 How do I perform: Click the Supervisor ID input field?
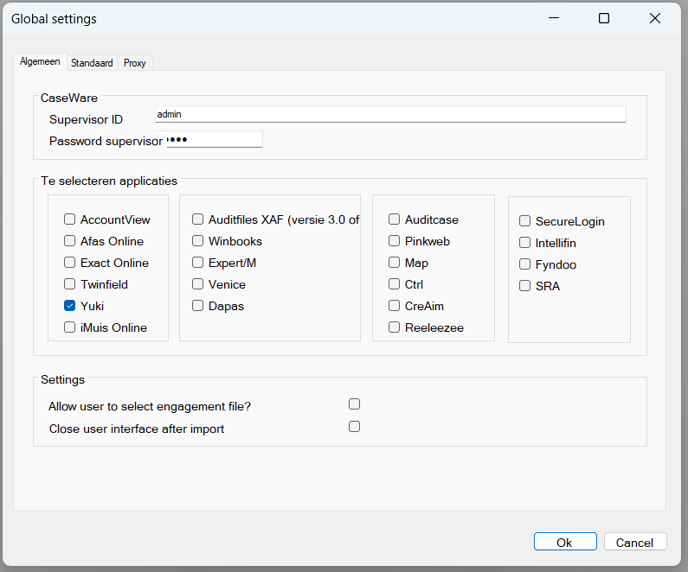(391, 114)
